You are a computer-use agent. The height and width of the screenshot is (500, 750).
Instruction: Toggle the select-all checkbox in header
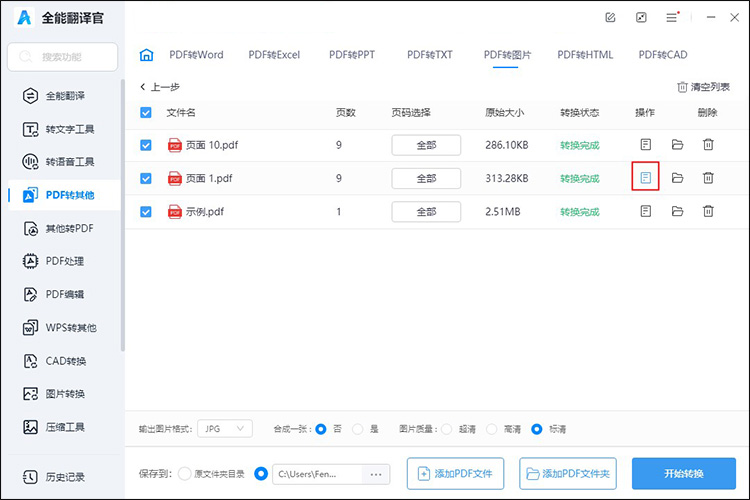146,112
